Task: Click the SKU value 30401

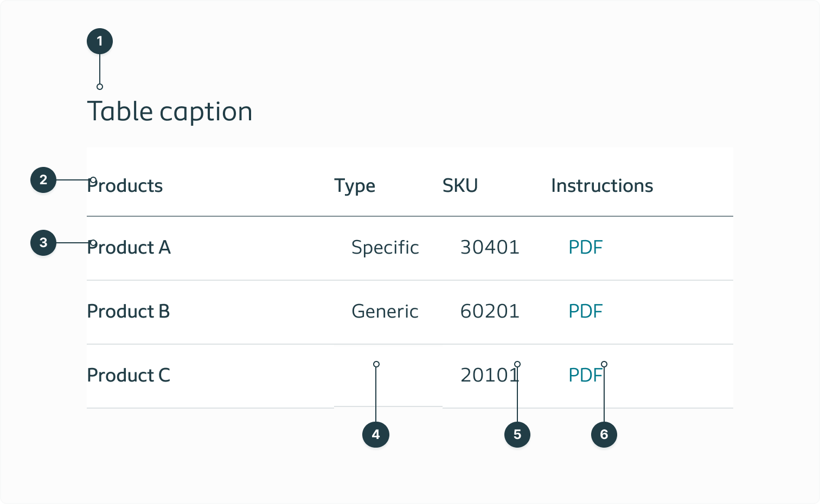Action: click(x=490, y=248)
